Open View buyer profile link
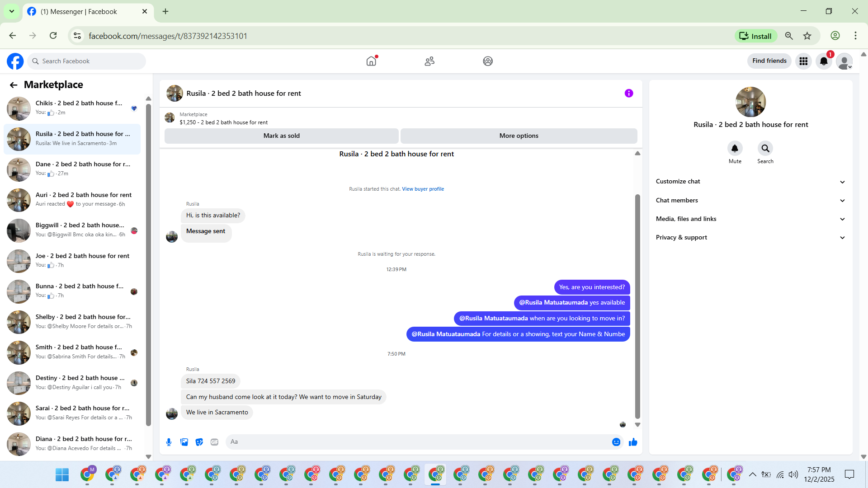The image size is (868, 488). [423, 189]
